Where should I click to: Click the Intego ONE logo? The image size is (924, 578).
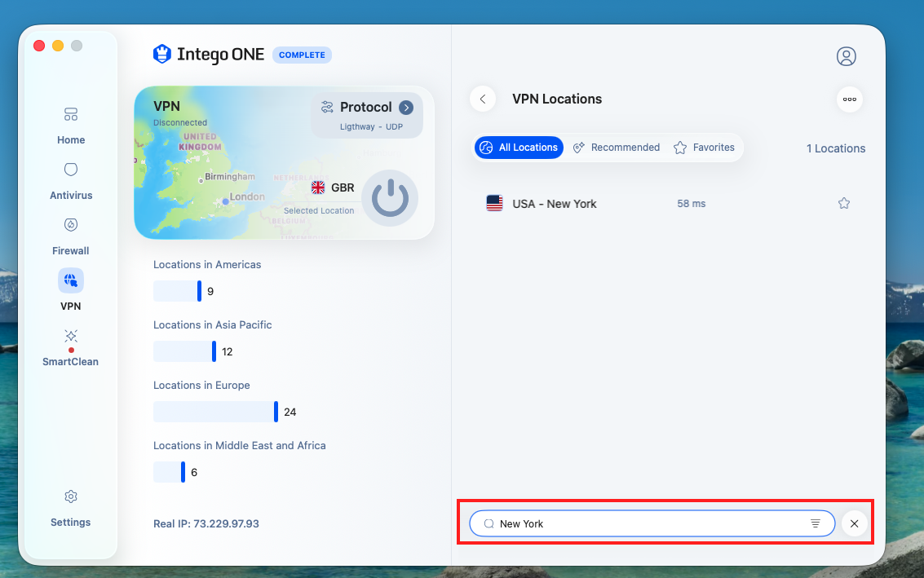coord(209,54)
